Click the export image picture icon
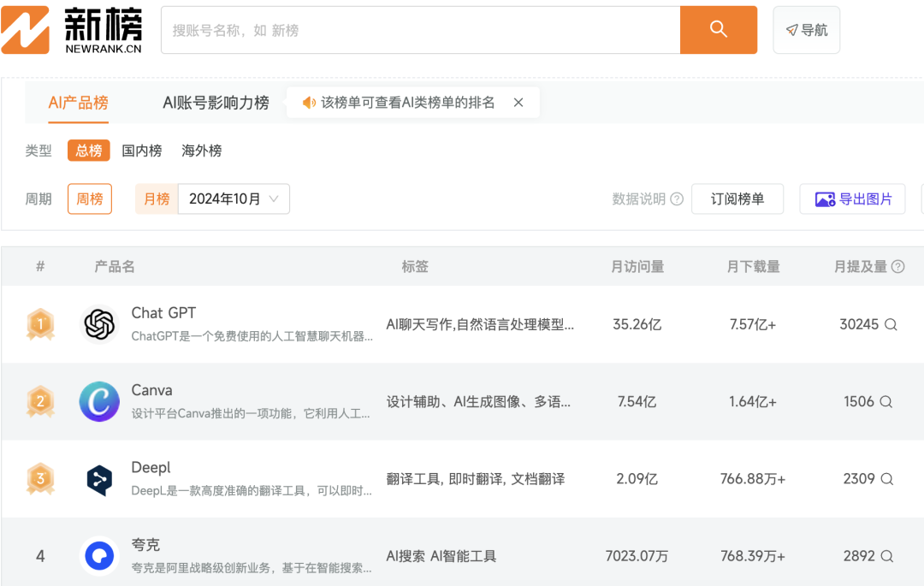Viewport: 924px width, 586px height. click(x=825, y=199)
